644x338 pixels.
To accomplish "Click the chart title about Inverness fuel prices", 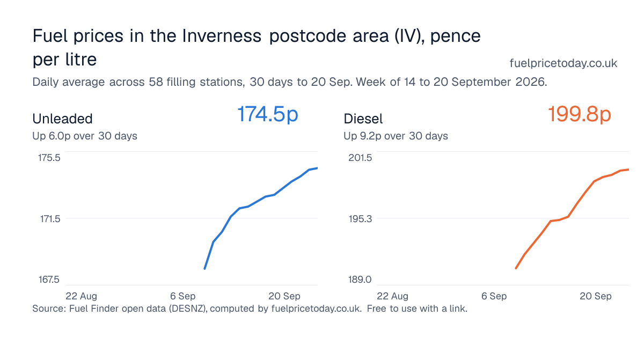I will coord(257,47).
